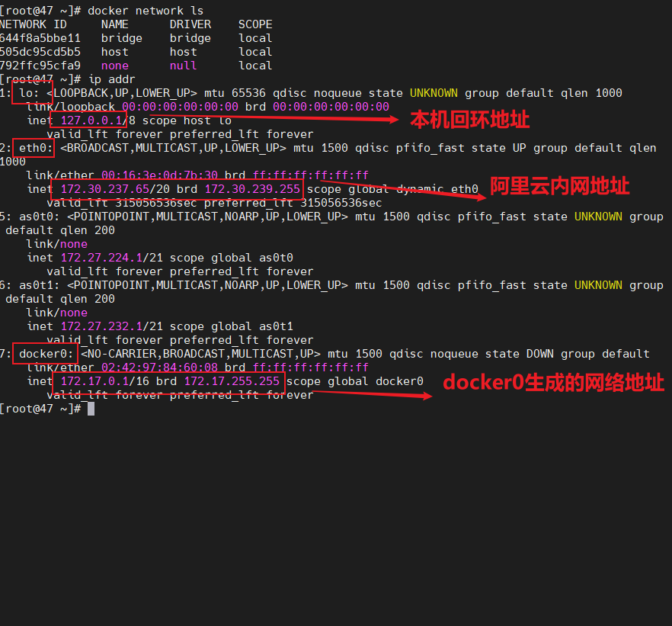Click the bridge network ID 644f8a5bbe11
672x626 pixels.
click(x=40, y=38)
